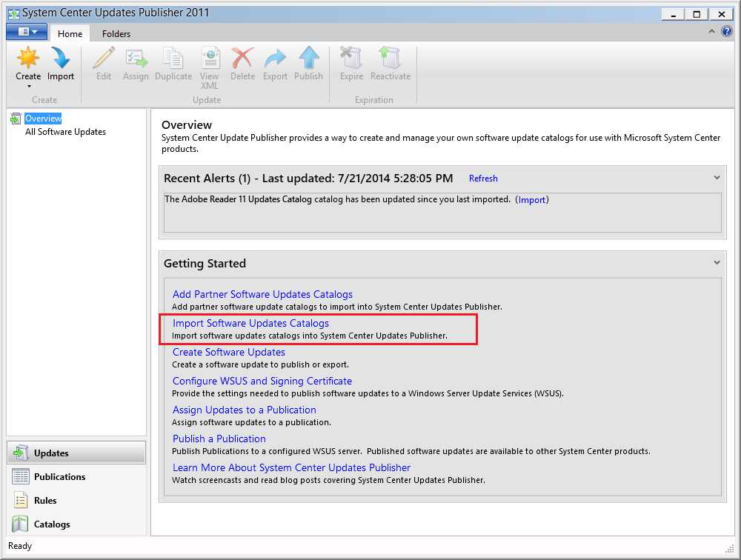
Task: Click the Reactivate icon
Action: pos(391,58)
